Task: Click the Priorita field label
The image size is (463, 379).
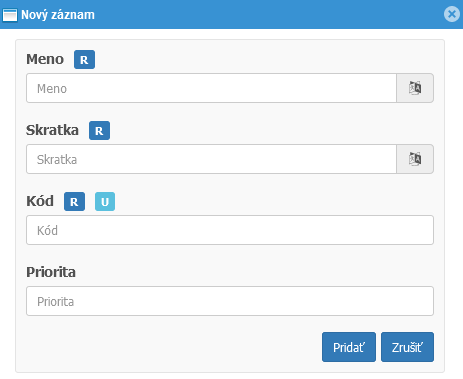Action: pos(51,272)
